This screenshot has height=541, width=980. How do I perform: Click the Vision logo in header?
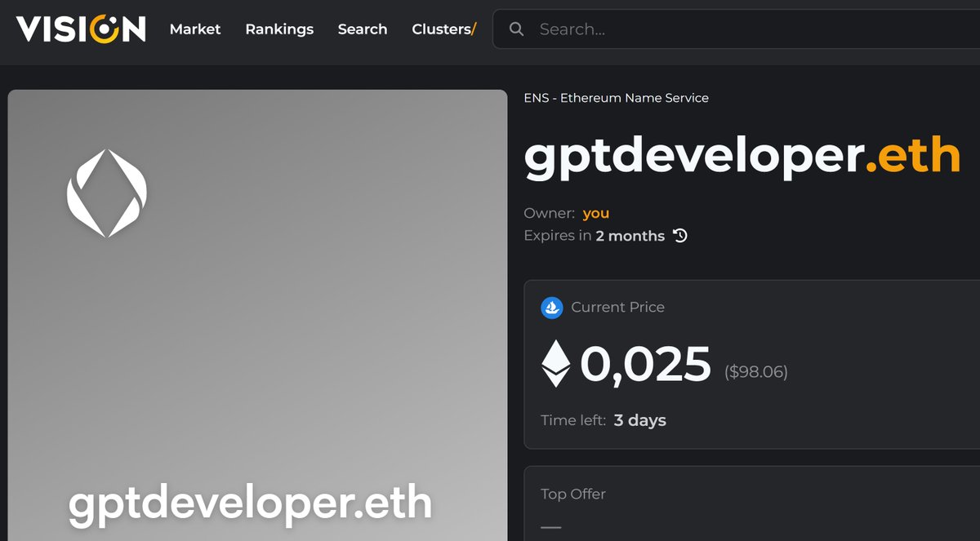[x=81, y=29]
